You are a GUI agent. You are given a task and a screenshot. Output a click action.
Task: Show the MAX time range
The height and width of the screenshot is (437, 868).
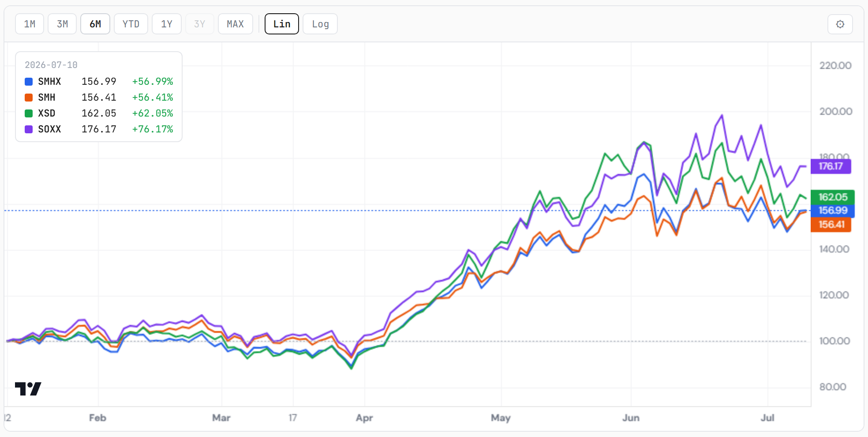click(236, 24)
